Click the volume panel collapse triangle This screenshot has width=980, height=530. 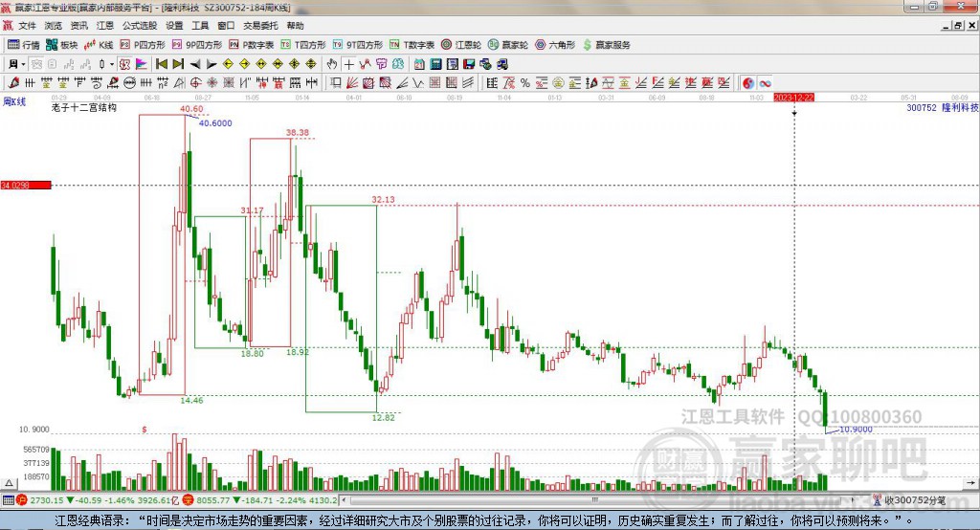pyautogui.click(x=9, y=483)
